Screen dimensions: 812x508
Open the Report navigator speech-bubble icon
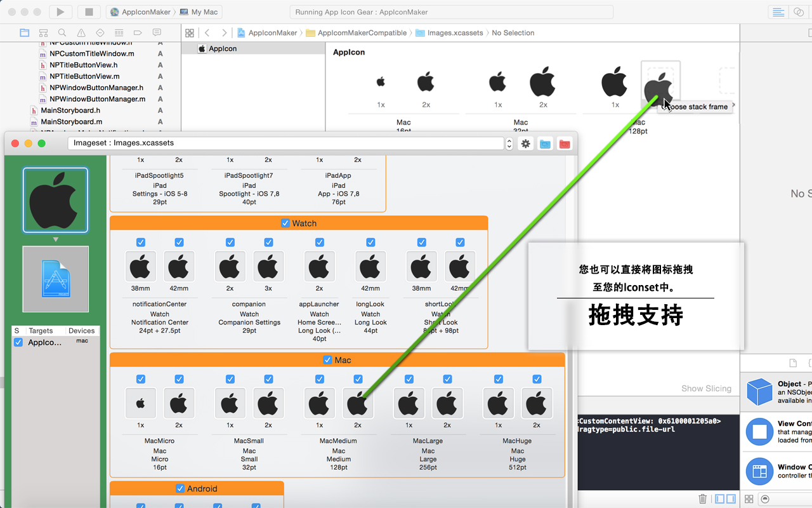[157, 33]
